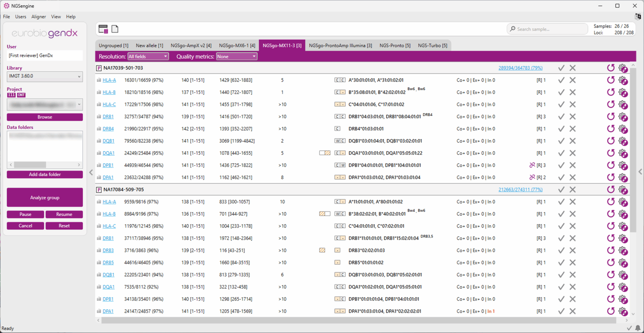
Task: Click the notification bell in the status bar
Action: click(x=638, y=328)
